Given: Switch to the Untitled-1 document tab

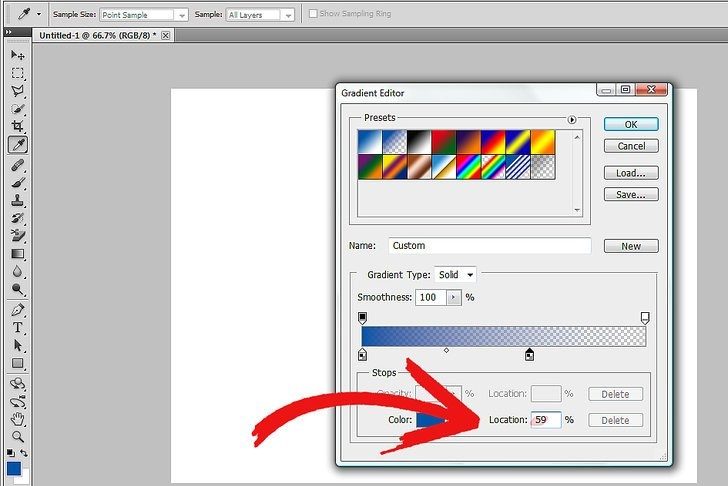Looking at the screenshot, I should [x=95, y=35].
